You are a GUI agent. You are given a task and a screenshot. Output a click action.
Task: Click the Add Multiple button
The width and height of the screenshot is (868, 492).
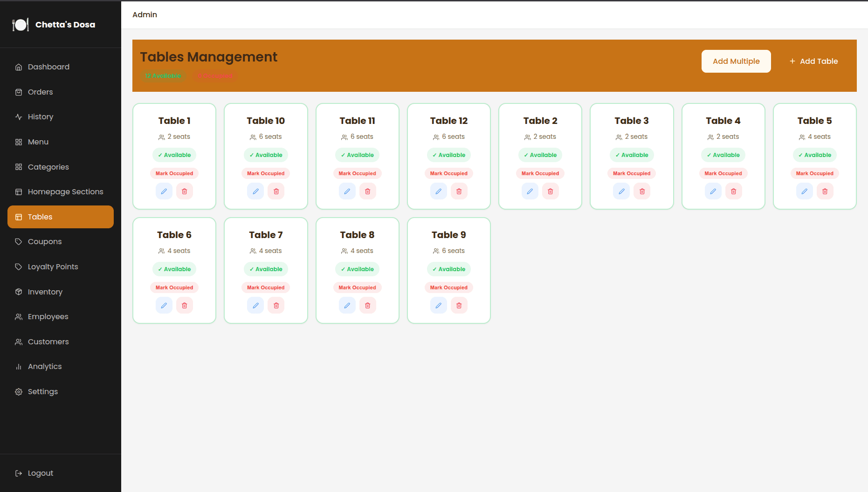736,61
